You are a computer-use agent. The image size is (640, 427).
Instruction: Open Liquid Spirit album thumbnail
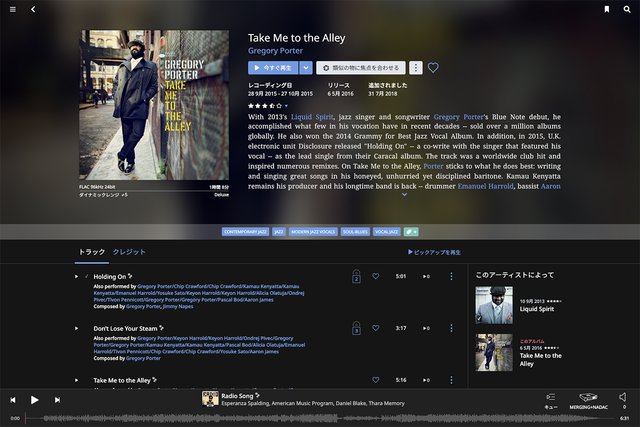point(494,305)
